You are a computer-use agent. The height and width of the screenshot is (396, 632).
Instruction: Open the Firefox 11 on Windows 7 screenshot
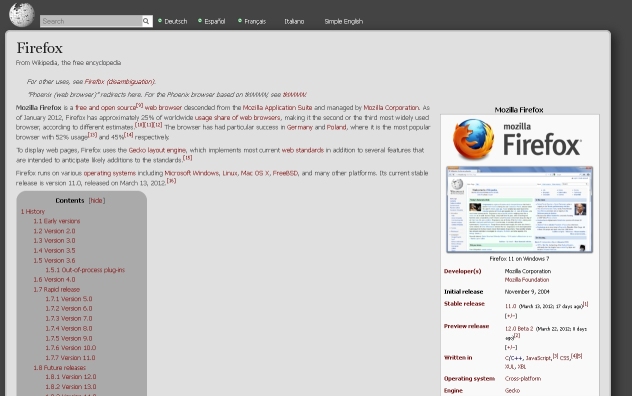coord(519,210)
